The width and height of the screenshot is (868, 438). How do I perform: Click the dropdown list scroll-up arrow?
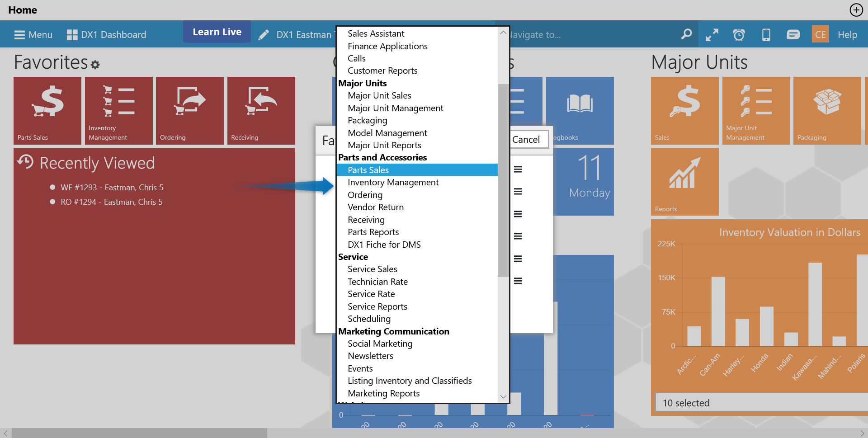503,33
